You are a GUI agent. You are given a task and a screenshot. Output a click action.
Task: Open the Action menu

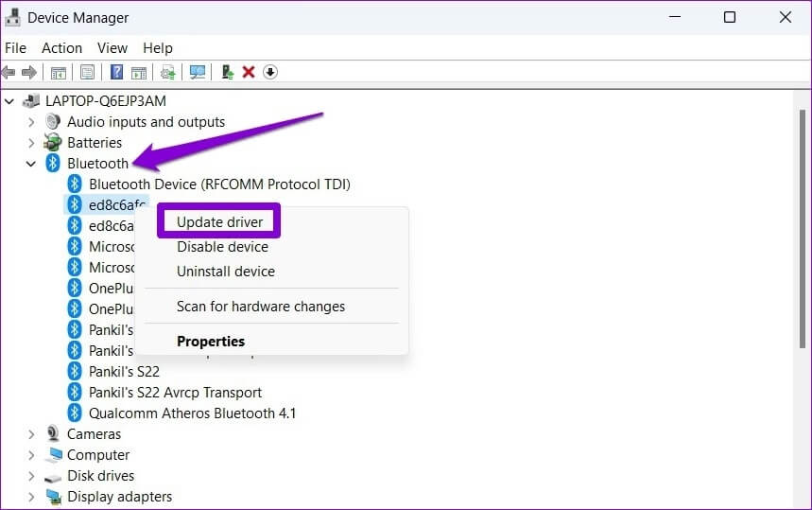61,48
